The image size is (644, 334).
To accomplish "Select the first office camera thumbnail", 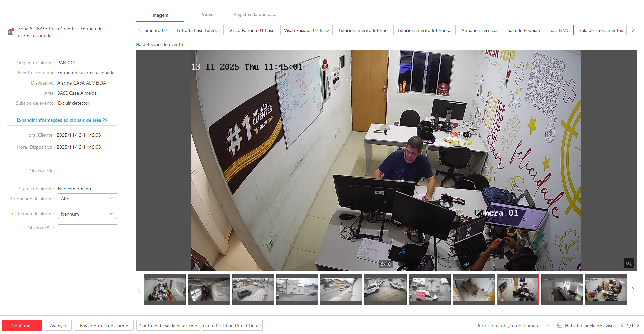I will tap(165, 290).
